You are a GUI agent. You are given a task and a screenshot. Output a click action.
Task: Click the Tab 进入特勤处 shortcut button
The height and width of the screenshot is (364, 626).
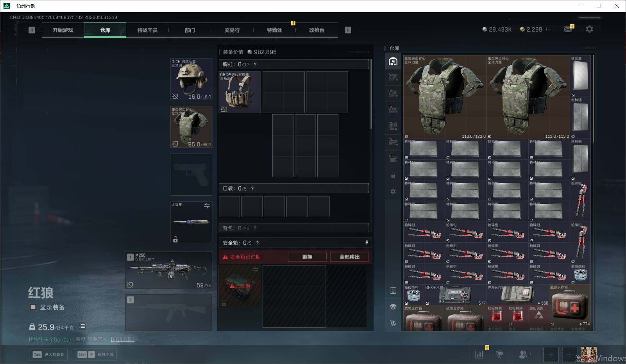(48, 354)
